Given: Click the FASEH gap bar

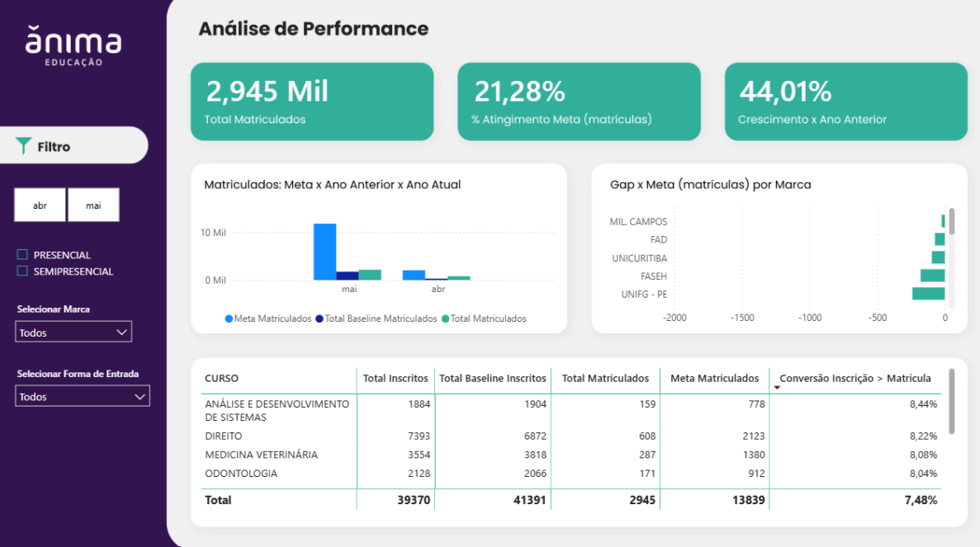Looking at the screenshot, I should 932,276.
